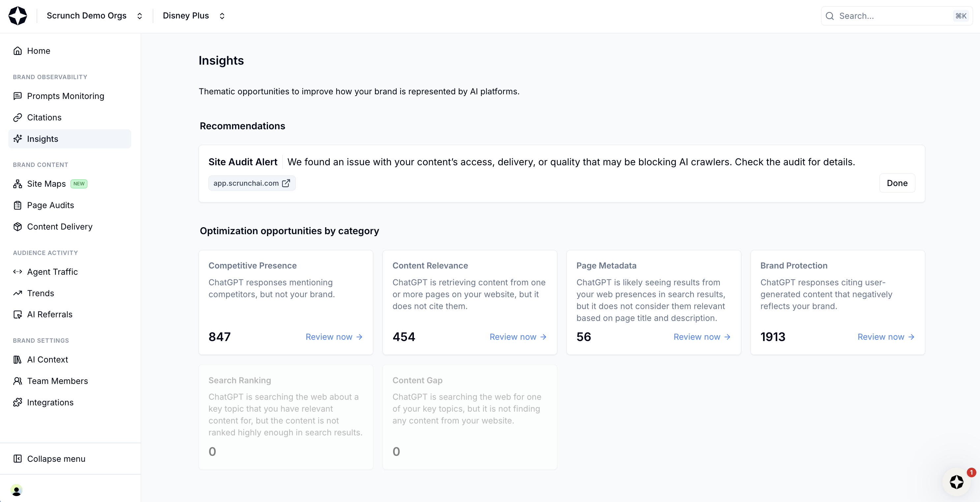This screenshot has height=502, width=980.
Task: Click the Citations link icon
Action: click(17, 117)
